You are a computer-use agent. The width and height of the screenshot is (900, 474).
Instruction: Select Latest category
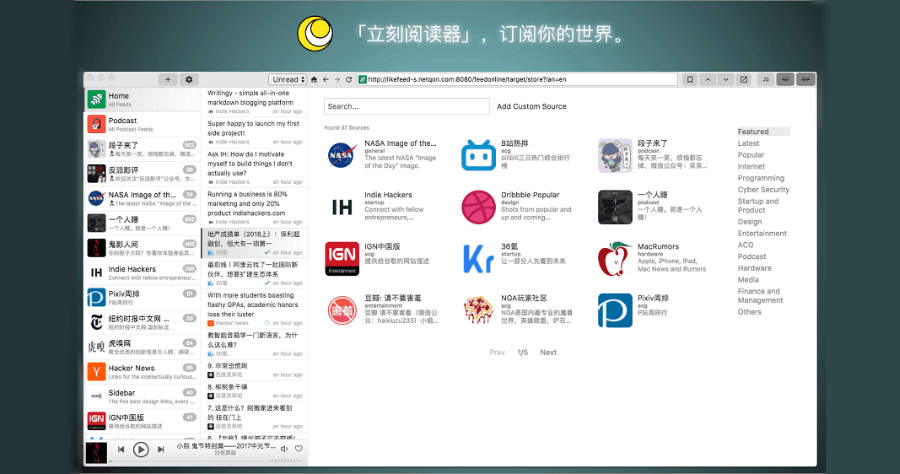(x=748, y=143)
